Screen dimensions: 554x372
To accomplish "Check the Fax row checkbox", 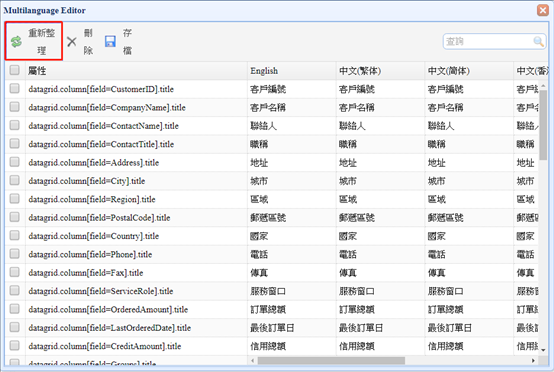I will (x=14, y=272).
